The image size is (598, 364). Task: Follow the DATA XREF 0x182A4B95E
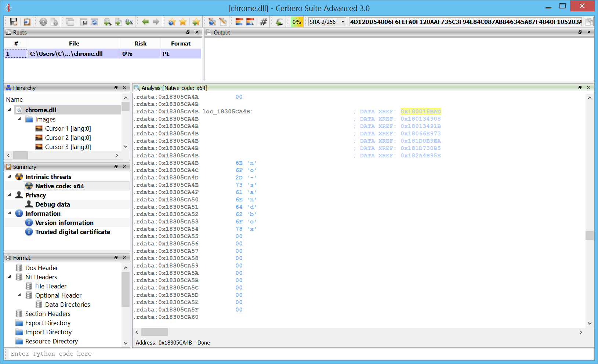click(421, 156)
